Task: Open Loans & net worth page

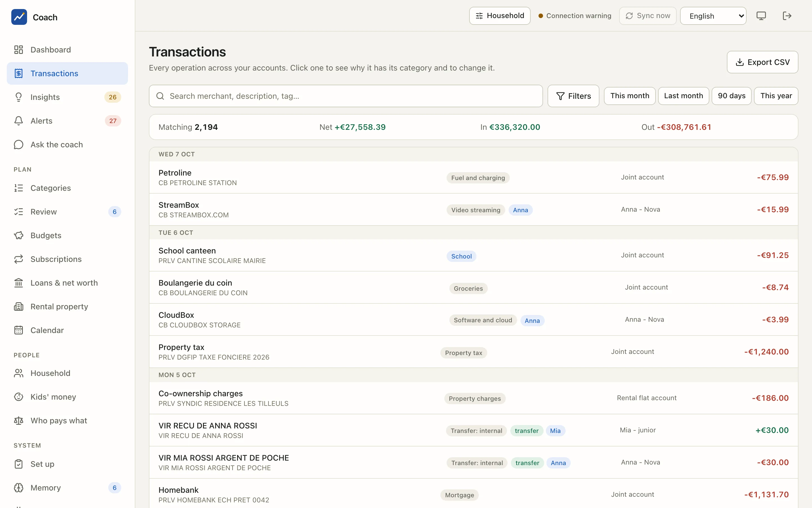Action: pyautogui.click(x=67, y=283)
